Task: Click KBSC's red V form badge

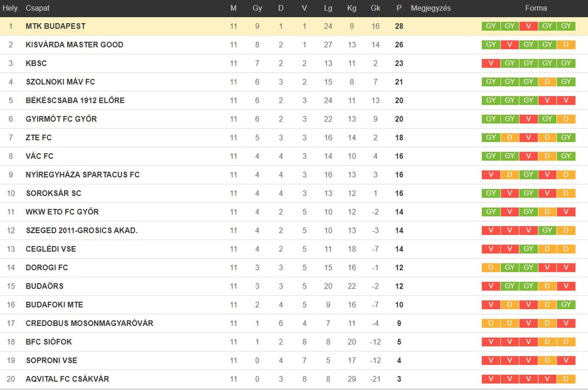Action: point(491,63)
